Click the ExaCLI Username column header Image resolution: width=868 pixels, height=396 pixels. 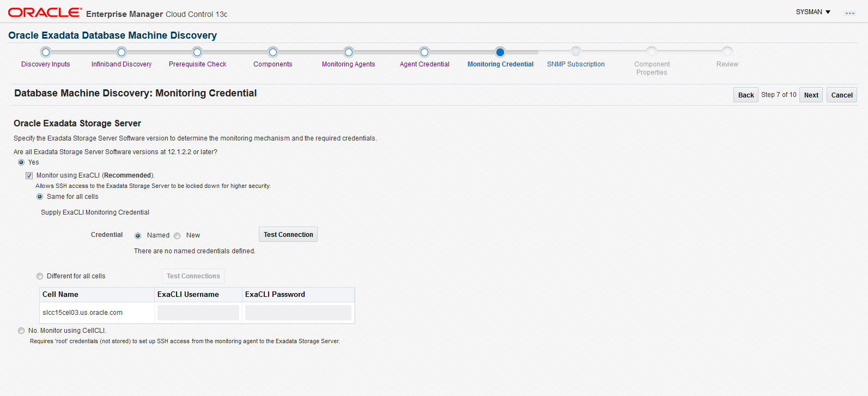(198, 295)
